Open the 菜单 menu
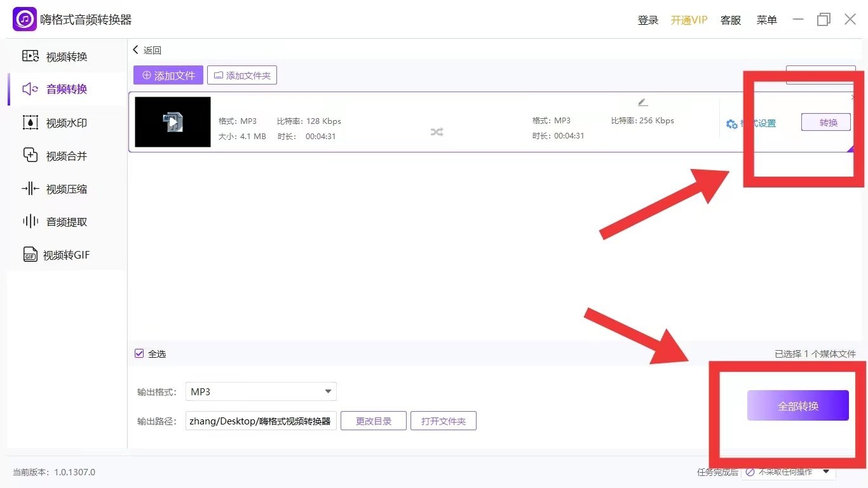The image size is (868, 488). pyautogui.click(x=766, y=20)
